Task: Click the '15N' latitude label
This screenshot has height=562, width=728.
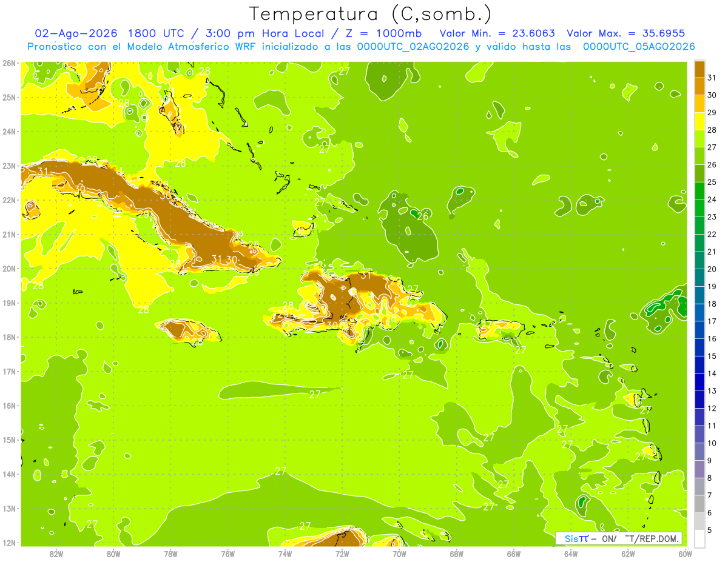Action: pos(9,440)
